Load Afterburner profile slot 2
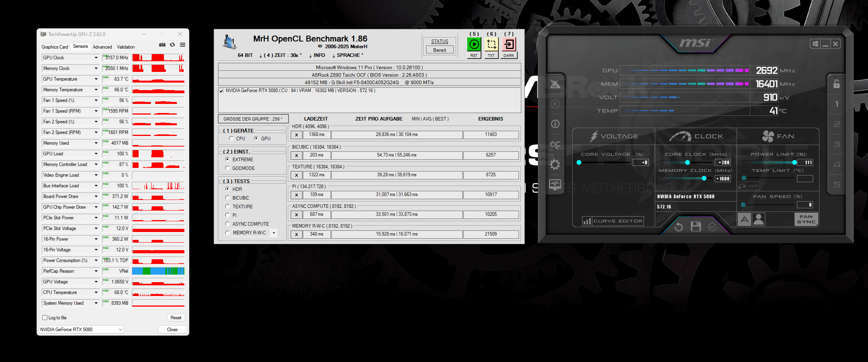 tap(836, 124)
